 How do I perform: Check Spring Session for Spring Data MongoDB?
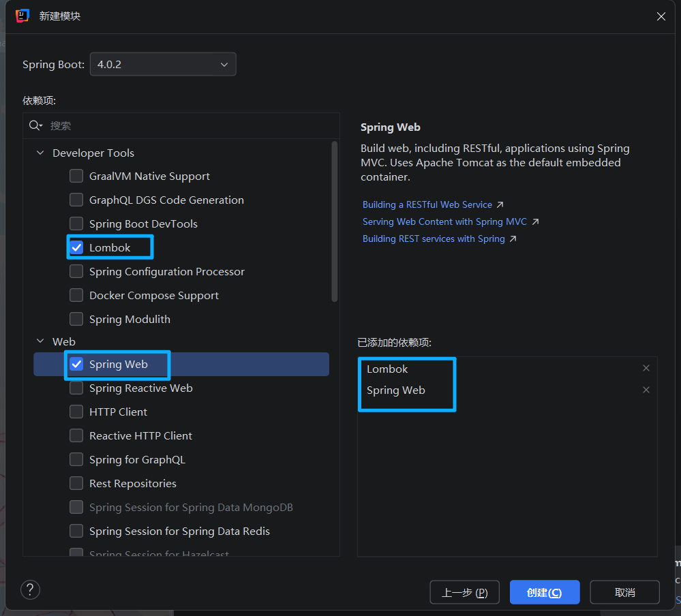pos(76,508)
